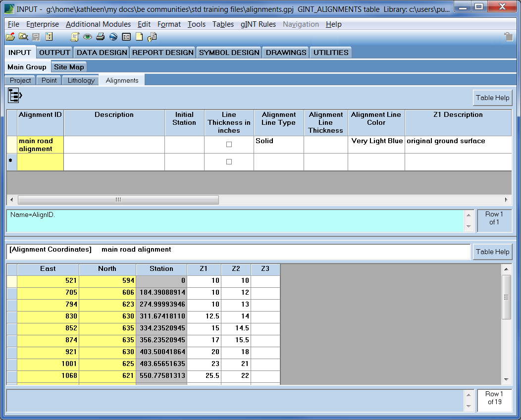
Task: Switch to the Lithology tab
Action: click(81, 80)
